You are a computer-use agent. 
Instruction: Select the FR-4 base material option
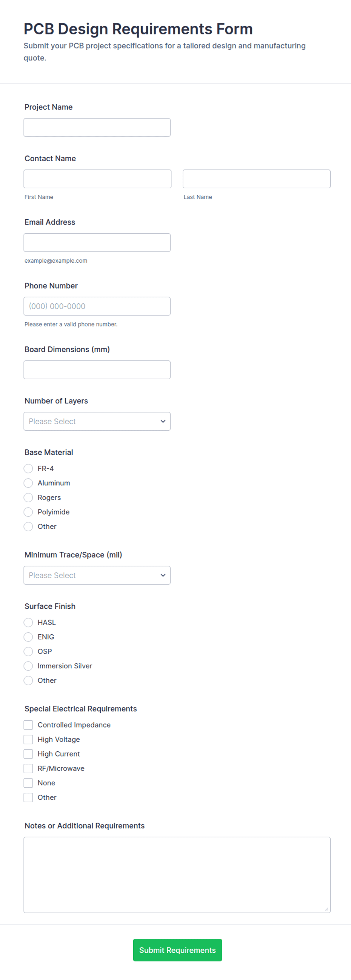[28, 468]
